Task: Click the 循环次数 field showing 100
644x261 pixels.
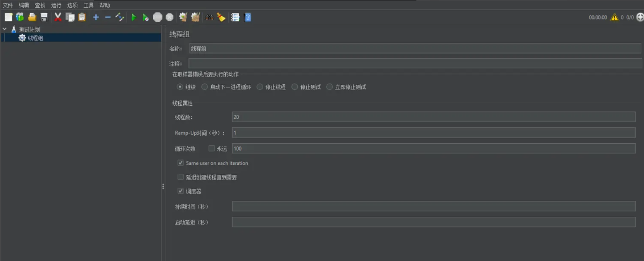Action: click(433, 148)
